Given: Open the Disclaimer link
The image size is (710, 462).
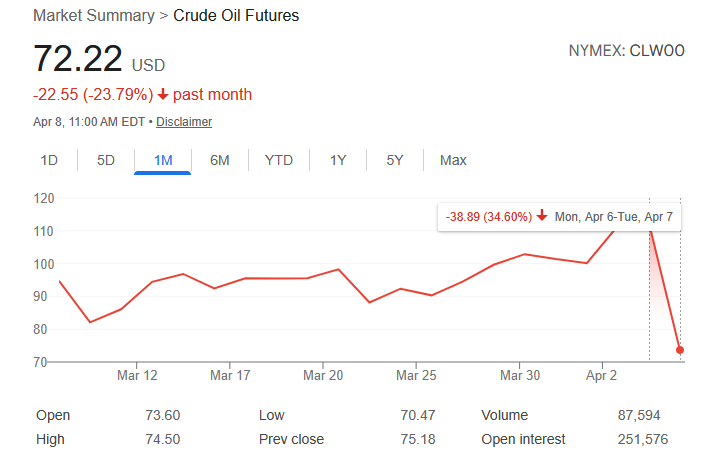Looking at the screenshot, I should click(184, 122).
